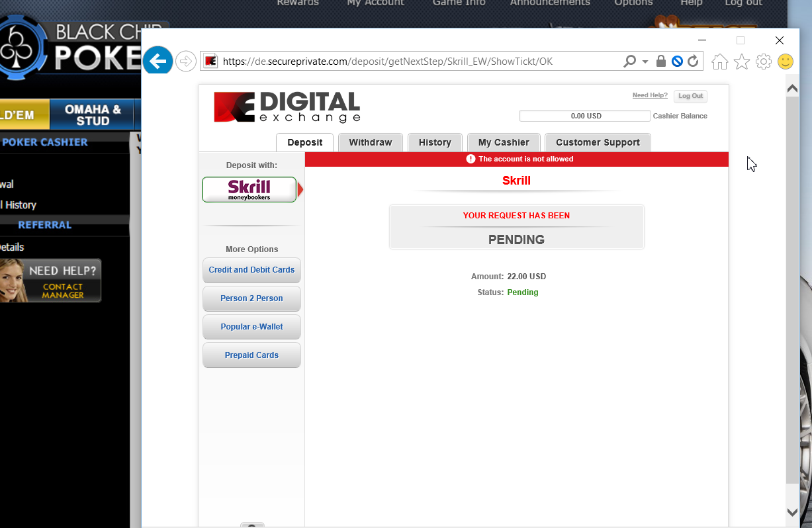812x528 pixels.
Task: Open favorites with the star icon
Action: (742, 62)
